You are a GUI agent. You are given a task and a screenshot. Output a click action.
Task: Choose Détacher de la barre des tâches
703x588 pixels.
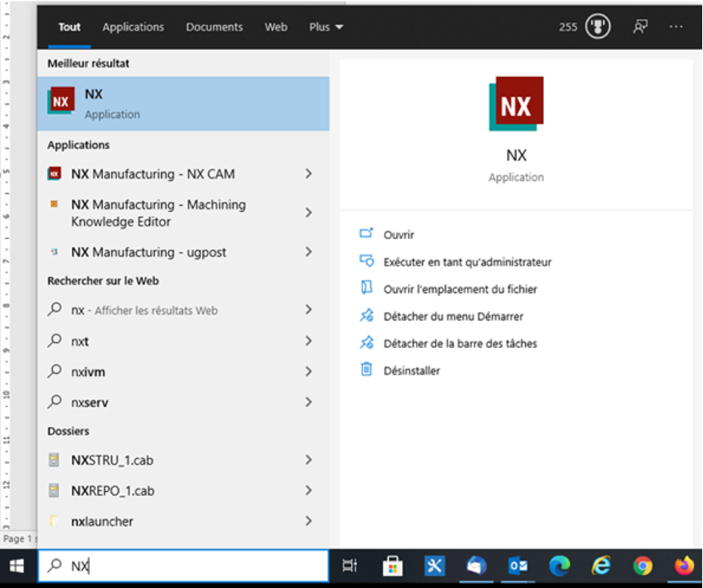[x=460, y=344]
